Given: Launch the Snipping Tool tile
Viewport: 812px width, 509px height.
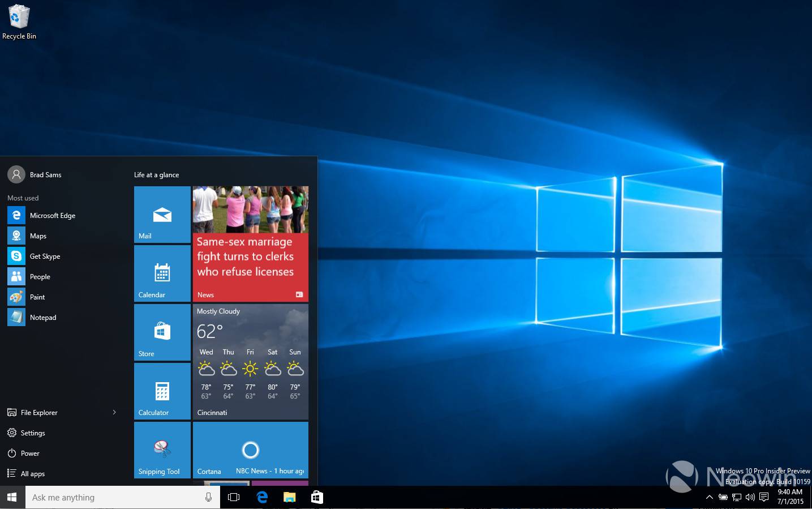Looking at the screenshot, I should pos(162,450).
